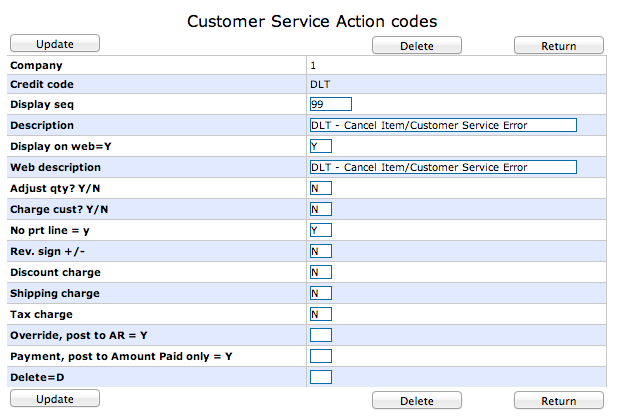Click the Web description text field
Viewport: 617px width, 418px height.
443,167
